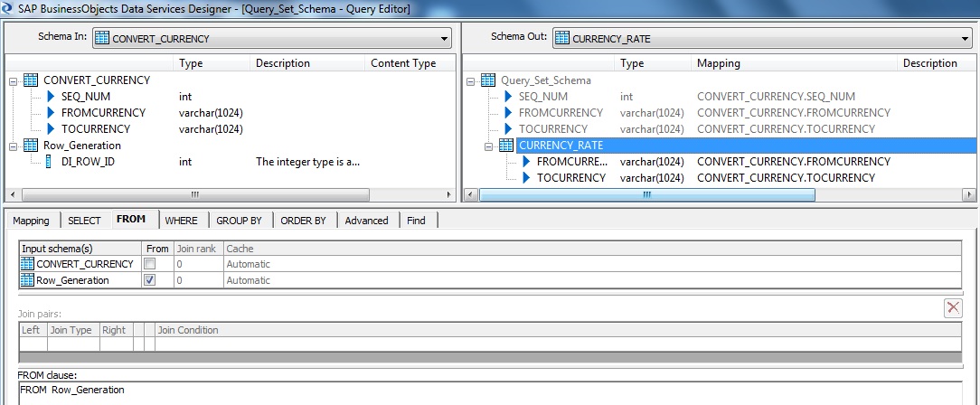Click the DI_ROW_ID column icon

[48, 161]
